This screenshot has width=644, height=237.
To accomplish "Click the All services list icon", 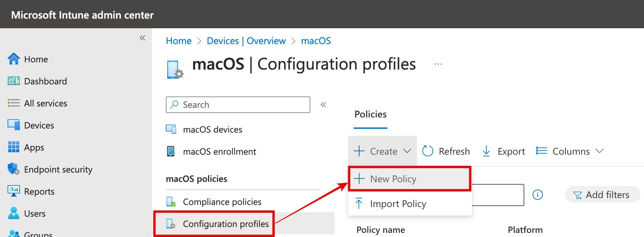I will (14, 103).
